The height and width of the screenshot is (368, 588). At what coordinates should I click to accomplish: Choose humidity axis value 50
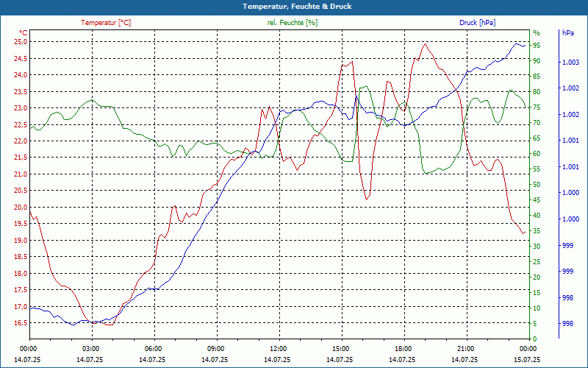537,185
